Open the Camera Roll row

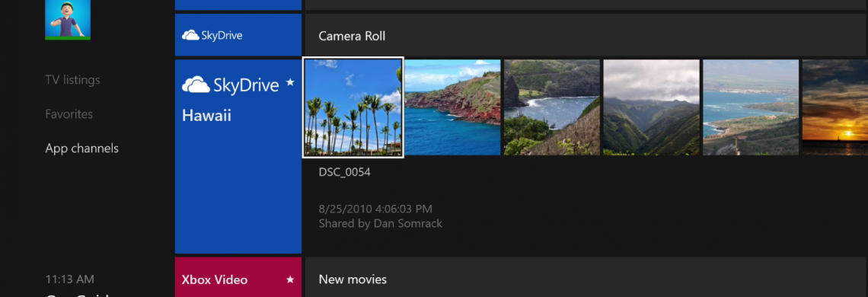coord(586,36)
